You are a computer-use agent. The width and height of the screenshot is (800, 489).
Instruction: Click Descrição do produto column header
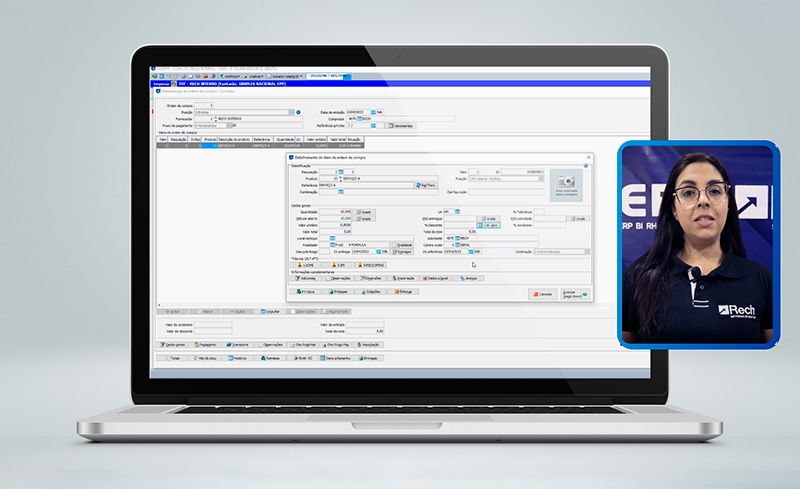click(235, 139)
